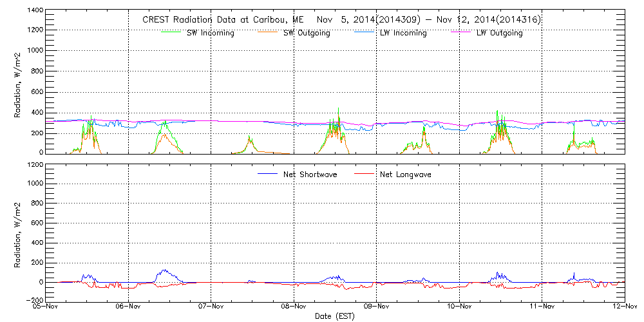Click the 11-Nov date tick label
Viewport: 644px width, 322px height.
(542, 307)
